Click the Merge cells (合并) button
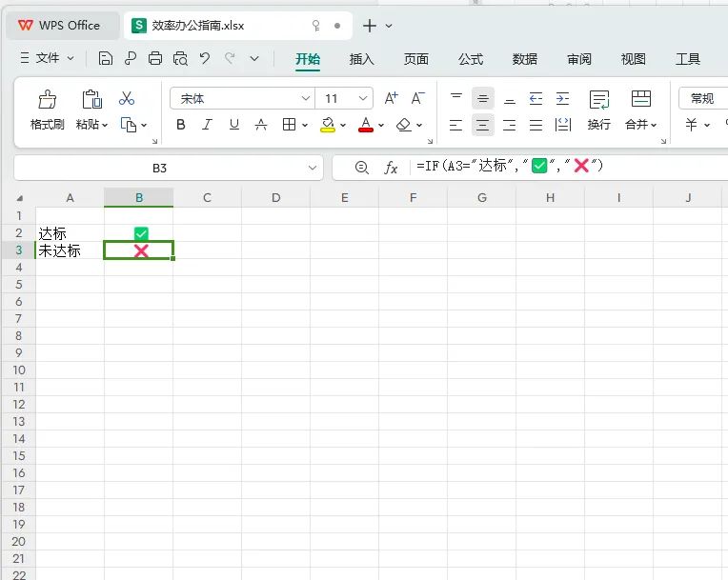The height and width of the screenshot is (580, 728). (640, 110)
